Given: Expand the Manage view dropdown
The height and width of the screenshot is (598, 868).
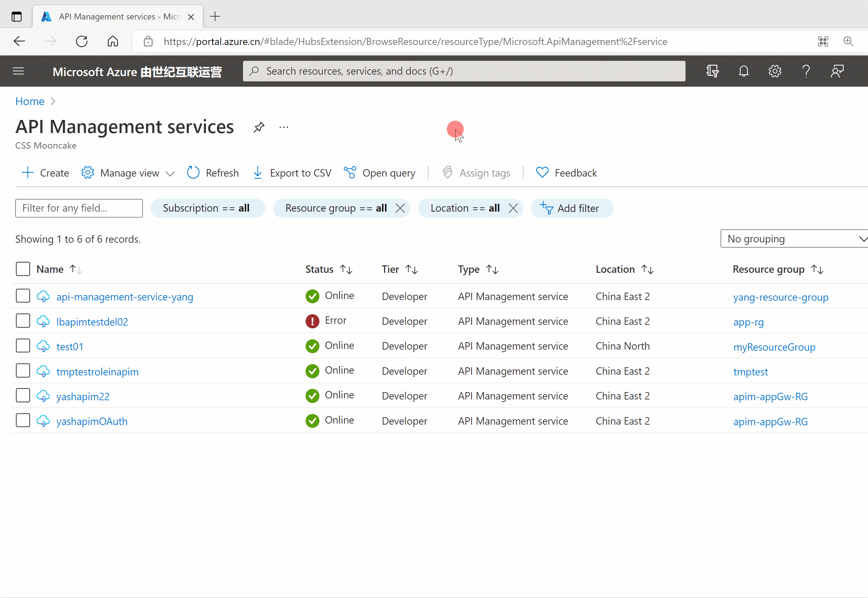Looking at the screenshot, I should 128,173.
